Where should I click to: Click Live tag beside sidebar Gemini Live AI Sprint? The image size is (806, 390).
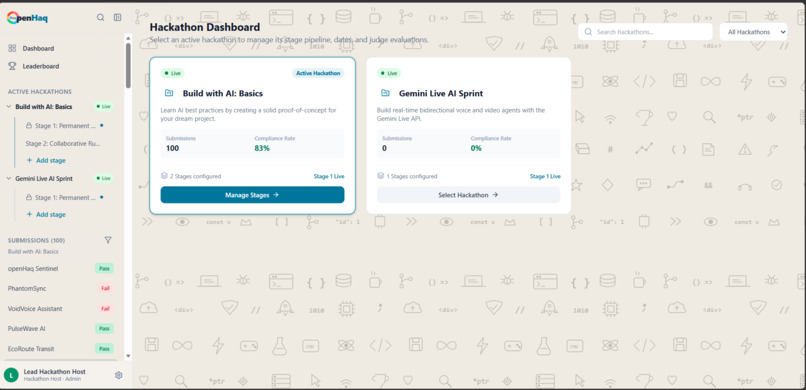click(x=104, y=178)
